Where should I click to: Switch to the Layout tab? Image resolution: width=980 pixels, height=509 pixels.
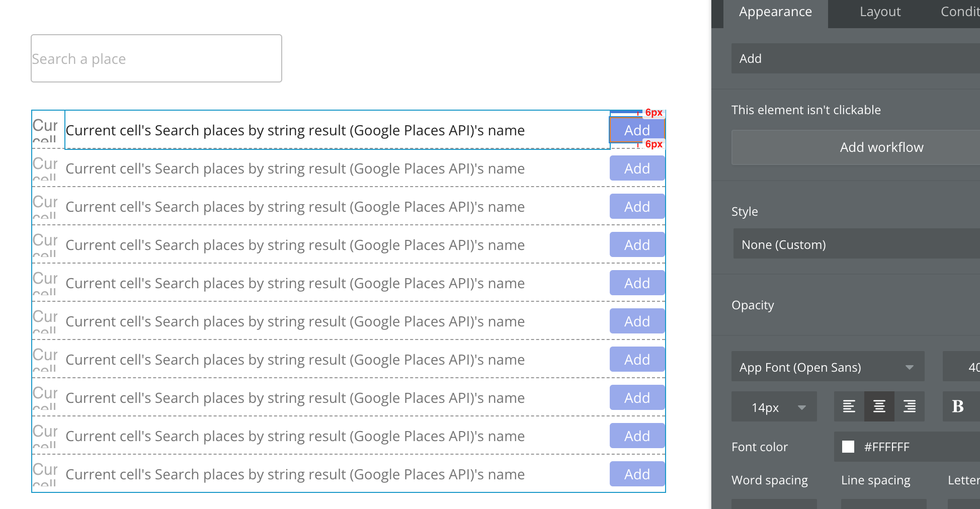click(x=880, y=12)
